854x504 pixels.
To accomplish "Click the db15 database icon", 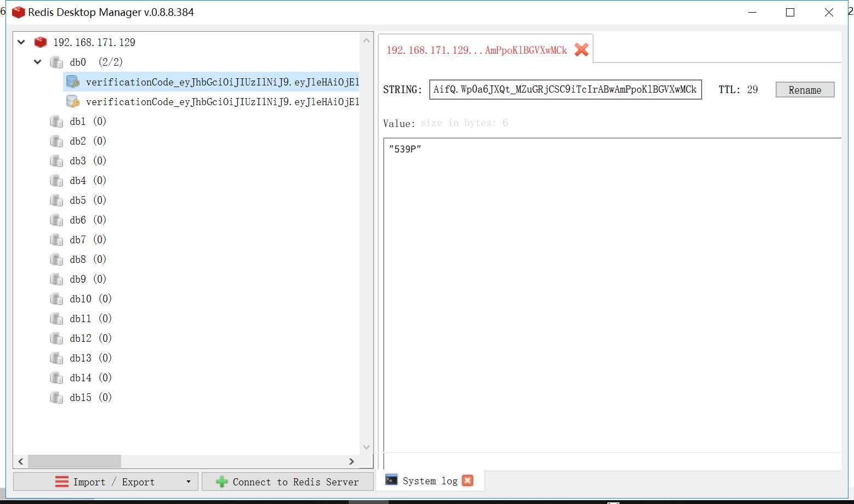I will 56,397.
